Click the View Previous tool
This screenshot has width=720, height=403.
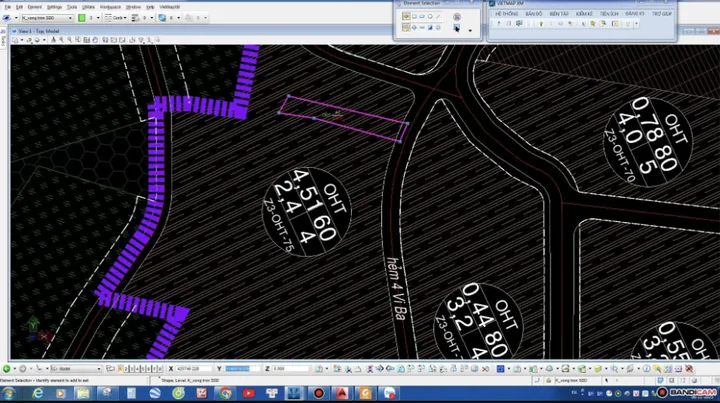point(113,40)
